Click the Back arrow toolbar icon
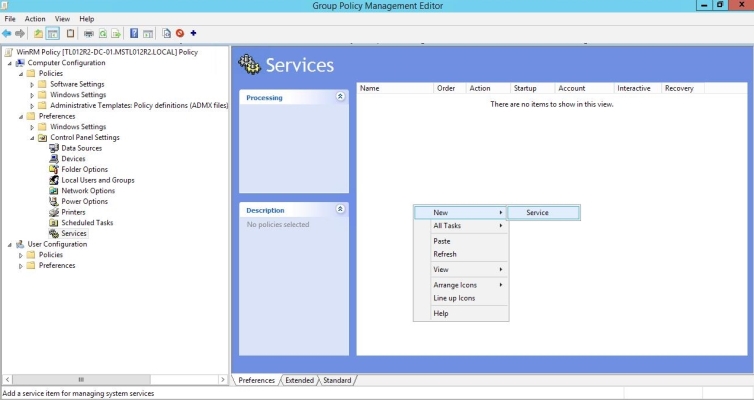 pos(7,33)
